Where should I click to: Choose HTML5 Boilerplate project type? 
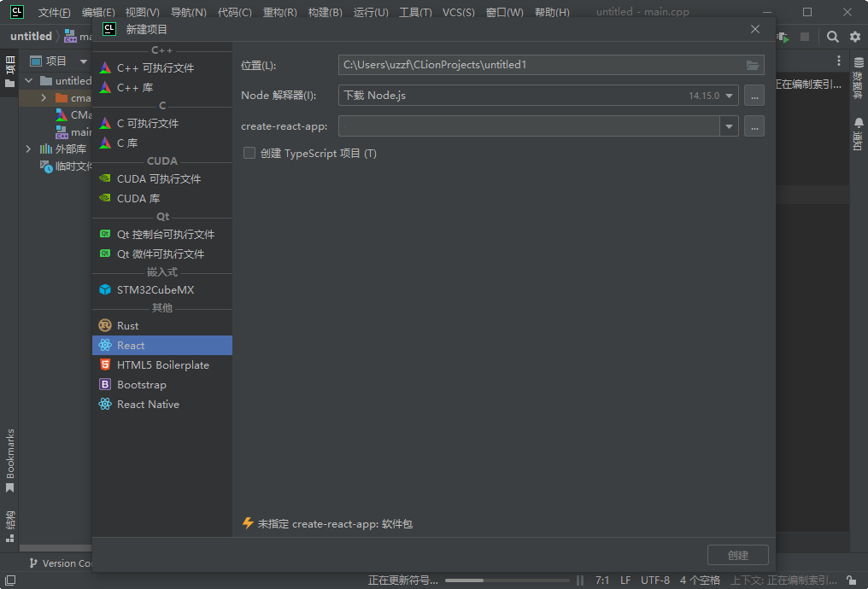pyautogui.click(x=161, y=365)
